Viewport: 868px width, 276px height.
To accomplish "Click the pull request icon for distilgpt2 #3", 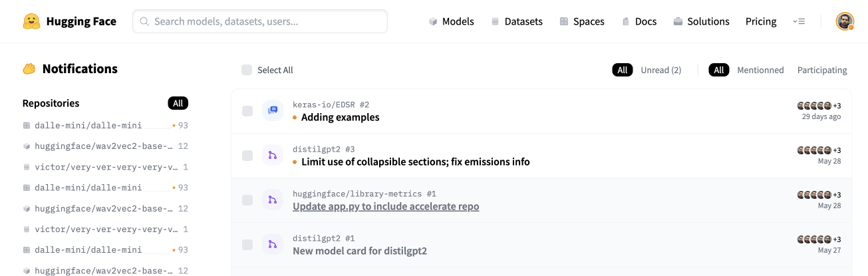I will click(x=273, y=156).
